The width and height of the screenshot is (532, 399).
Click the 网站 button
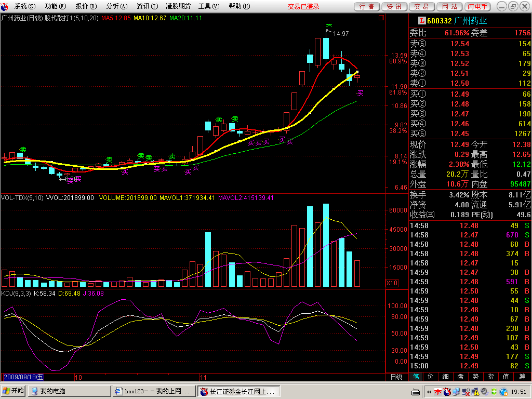(x=449, y=6)
